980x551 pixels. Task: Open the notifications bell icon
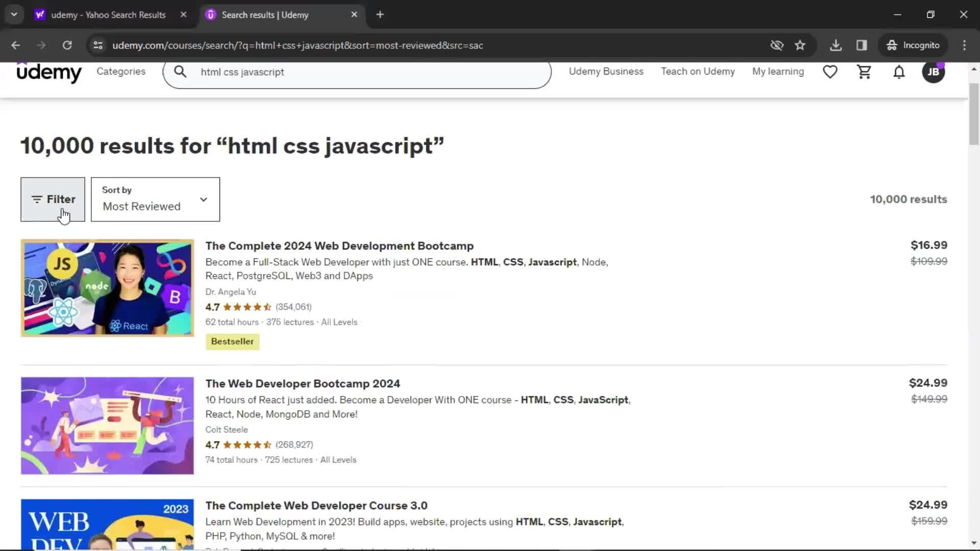click(899, 72)
